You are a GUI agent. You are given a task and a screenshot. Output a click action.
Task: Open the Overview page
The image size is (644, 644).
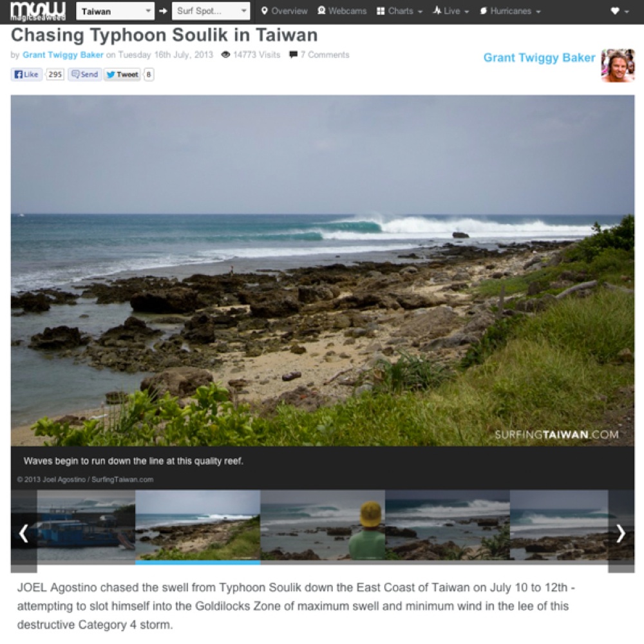coord(284,11)
